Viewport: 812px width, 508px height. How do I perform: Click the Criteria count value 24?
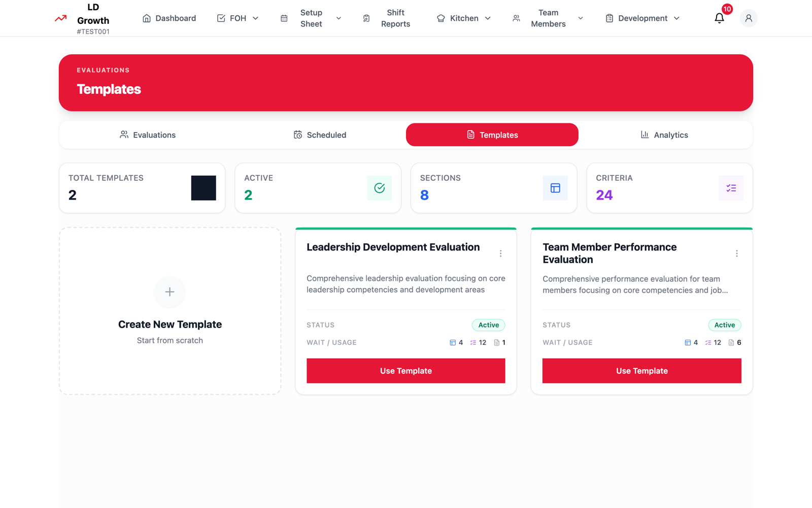click(x=604, y=195)
